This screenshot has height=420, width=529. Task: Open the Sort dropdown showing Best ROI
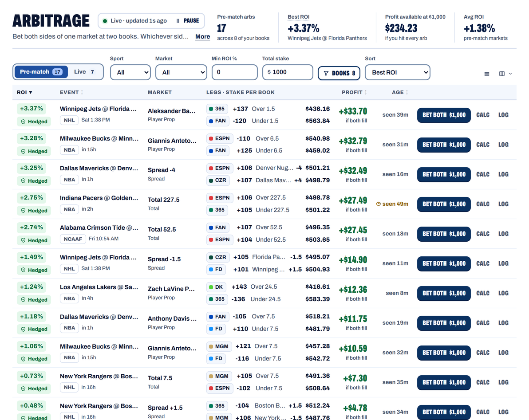click(x=398, y=72)
